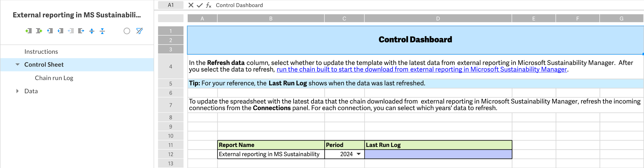Click the Tip row about Last Run Log

point(415,84)
